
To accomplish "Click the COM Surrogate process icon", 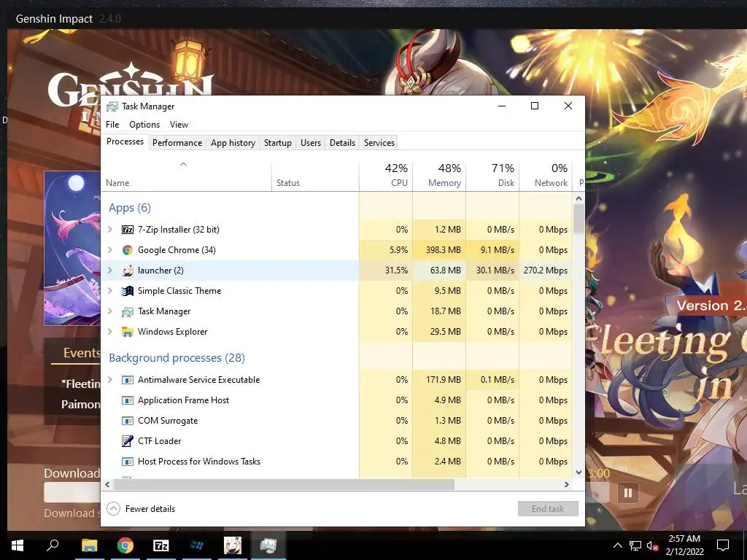I will (x=127, y=421).
